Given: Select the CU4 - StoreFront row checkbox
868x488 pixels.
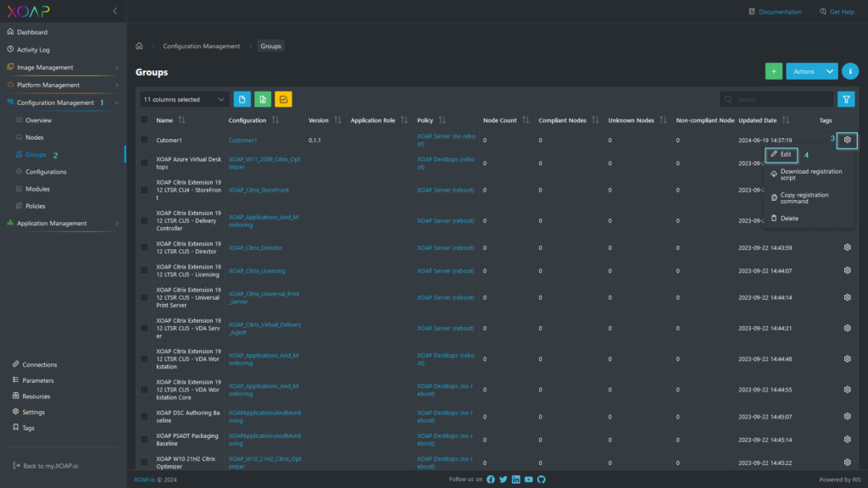Looking at the screenshot, I should click(x=144, y=190).
